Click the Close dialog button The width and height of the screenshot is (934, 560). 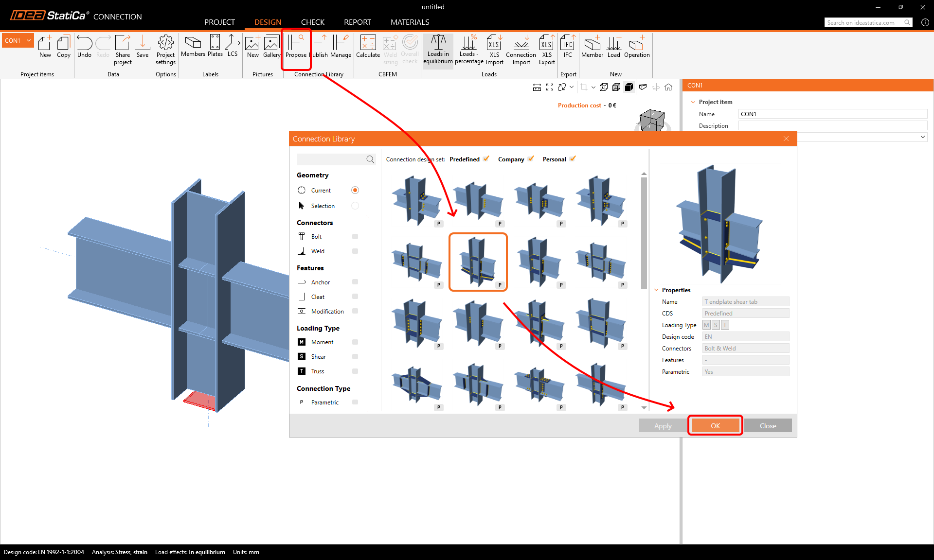click(x=768, y=426)
